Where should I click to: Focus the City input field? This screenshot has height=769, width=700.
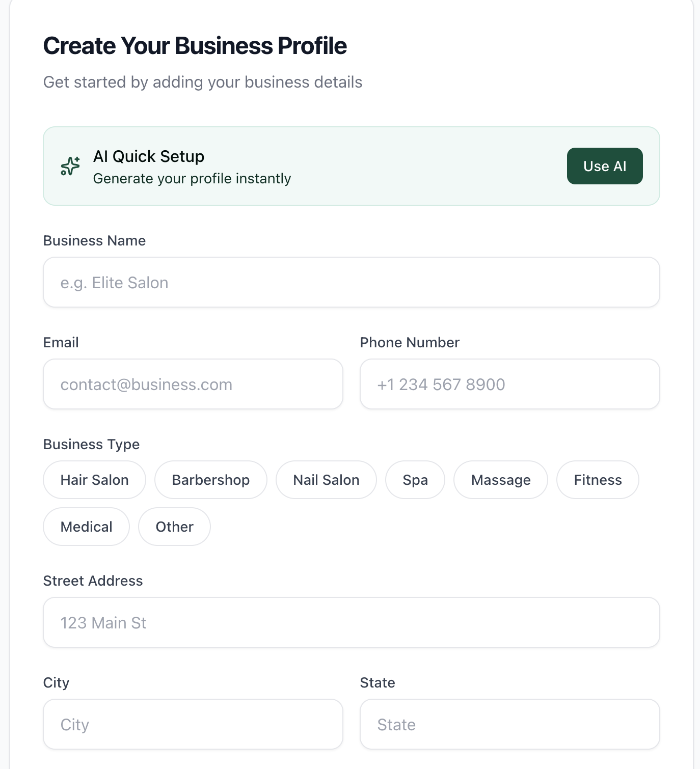[x=193, y=724]
